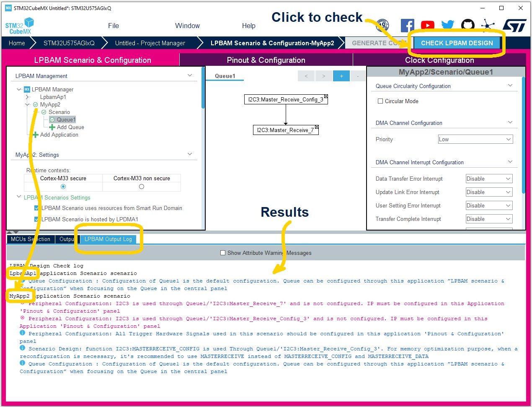Select the I2C3:Master_Receive_7 node
The image size is (532, 407).
point(286,130)
